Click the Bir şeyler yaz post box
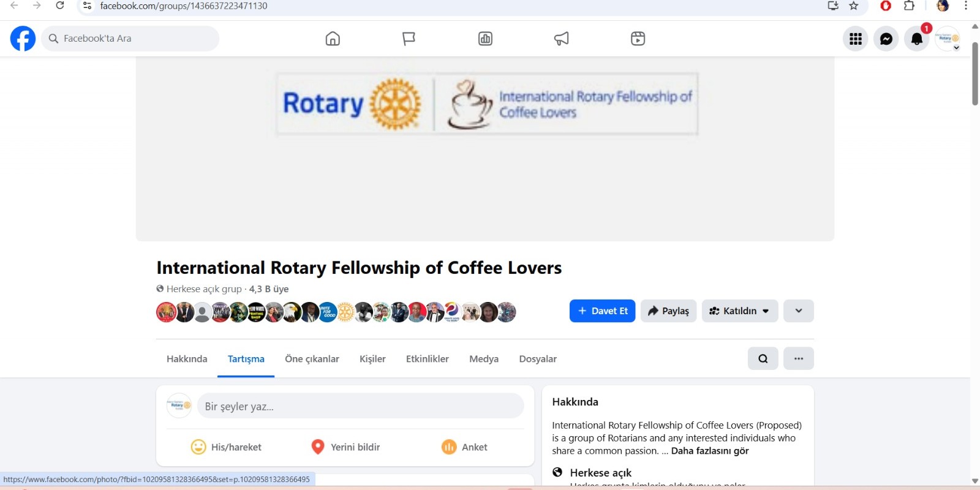 [x=361, y=406]
